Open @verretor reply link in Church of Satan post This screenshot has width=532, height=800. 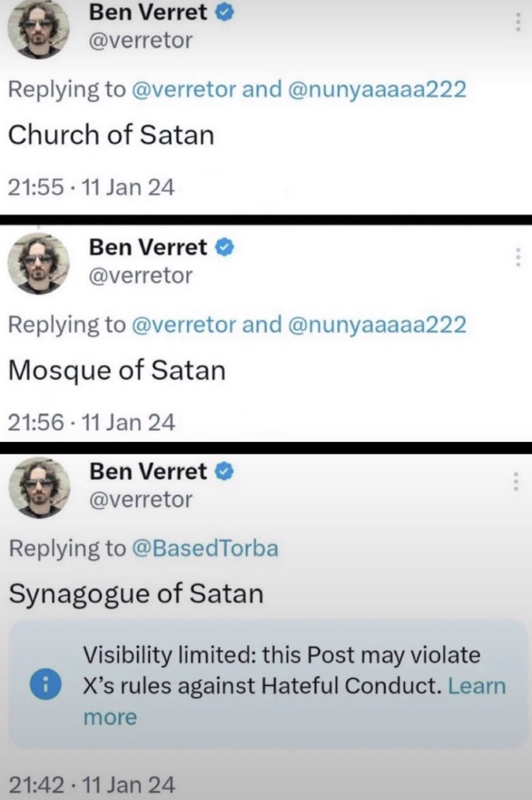tap(184, 90)
